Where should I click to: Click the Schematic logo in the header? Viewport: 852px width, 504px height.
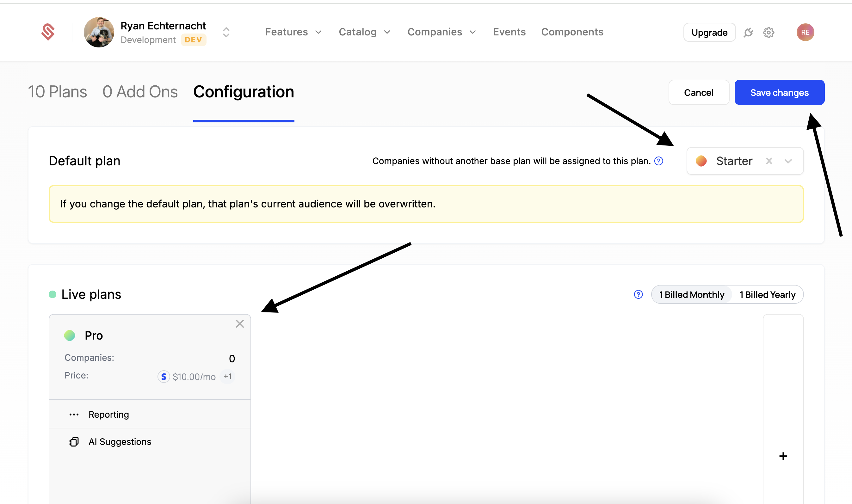pyautogui.click(x=48, y=32)
